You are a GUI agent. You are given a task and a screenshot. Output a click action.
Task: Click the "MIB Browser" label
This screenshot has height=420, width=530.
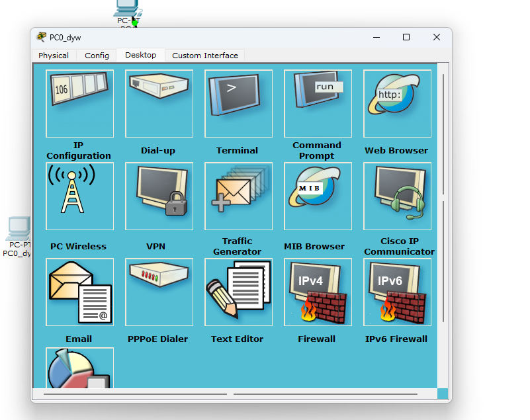pyautogui.click(x=314, y=246)
